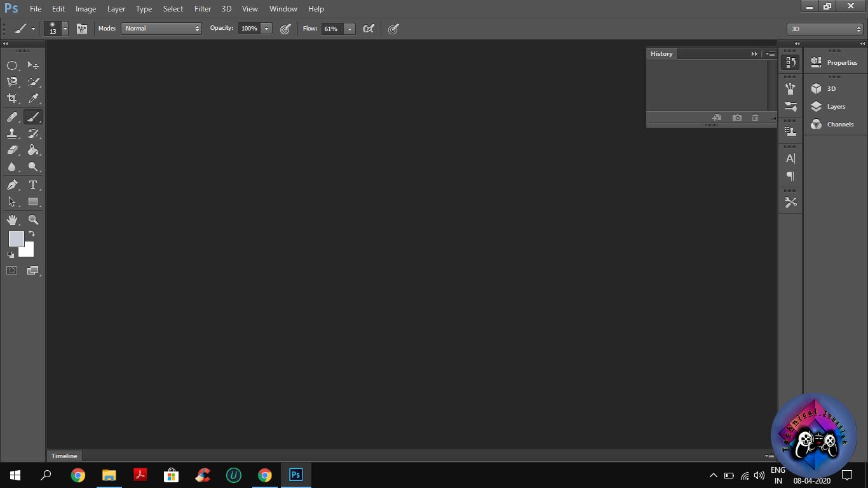
Task: Select the Pen tool
Action: pyautogui.click(x=12, y=185)
